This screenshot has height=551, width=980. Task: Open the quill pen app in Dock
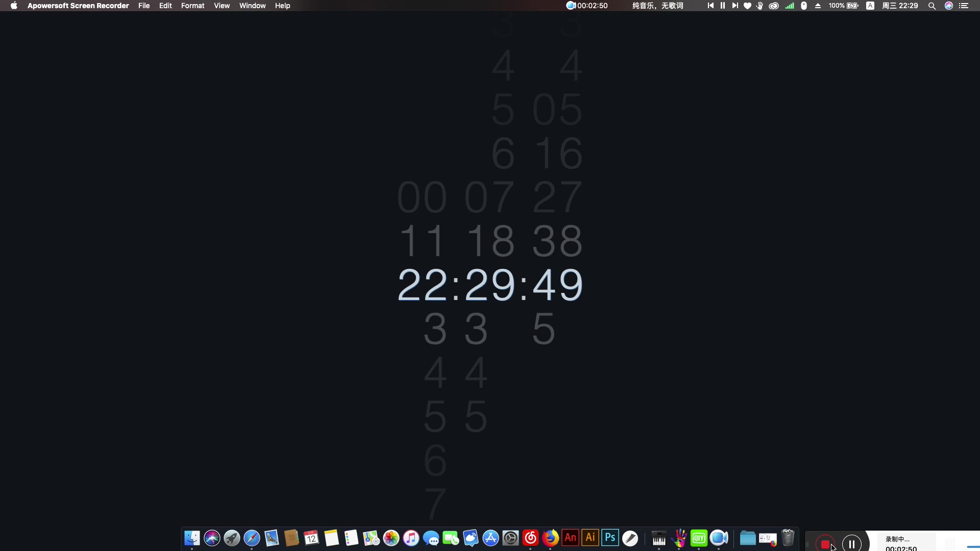click(630, 538)
